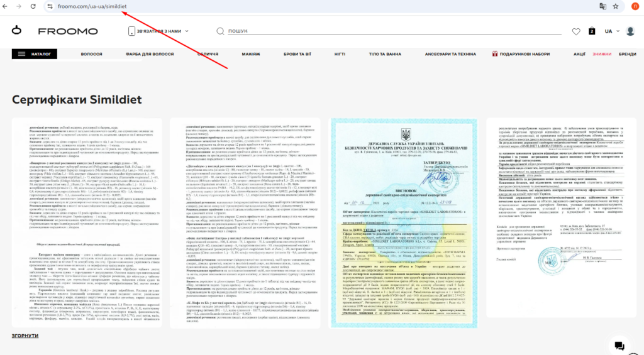Screen dimensions: 644x355
Task: Bookmark this page with the star icon
Action: tap(618, 6)
